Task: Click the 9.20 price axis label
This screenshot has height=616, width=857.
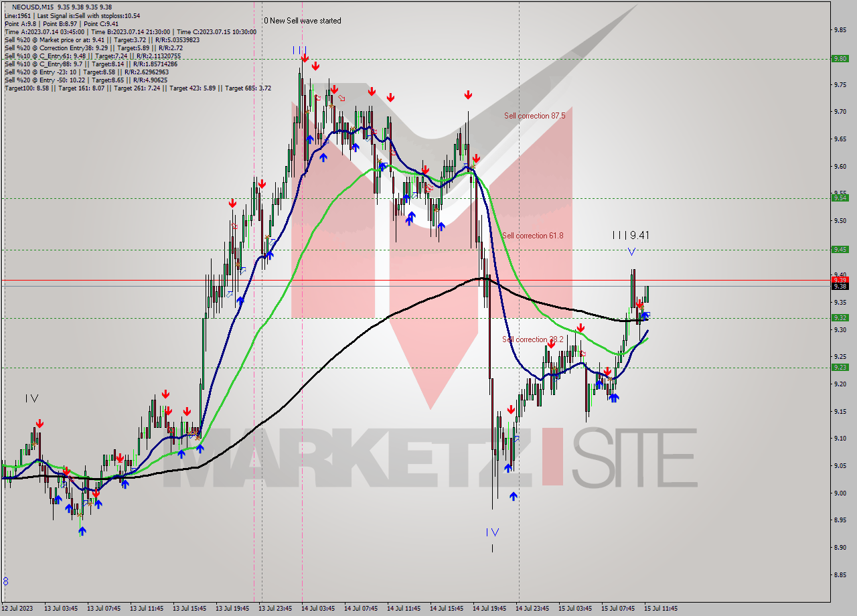Action: pyautogui.click(x=841, y=384)
